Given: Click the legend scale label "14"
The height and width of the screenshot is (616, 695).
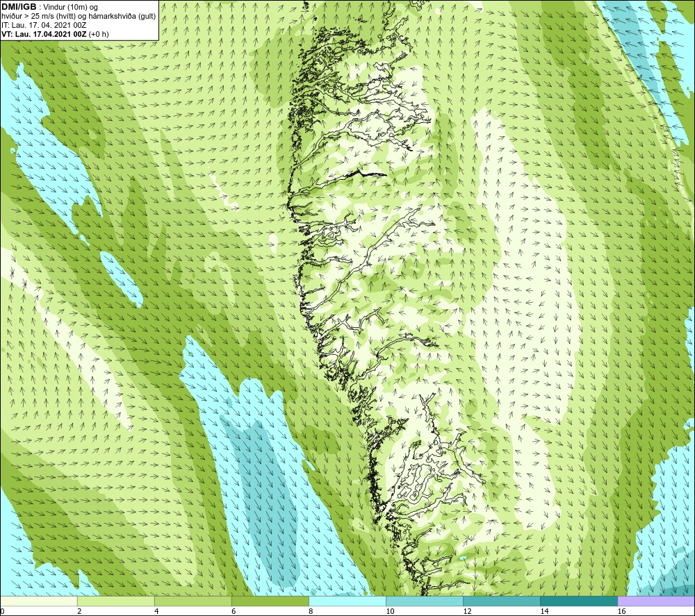Looking at the screenshot, I should point(544,612).
